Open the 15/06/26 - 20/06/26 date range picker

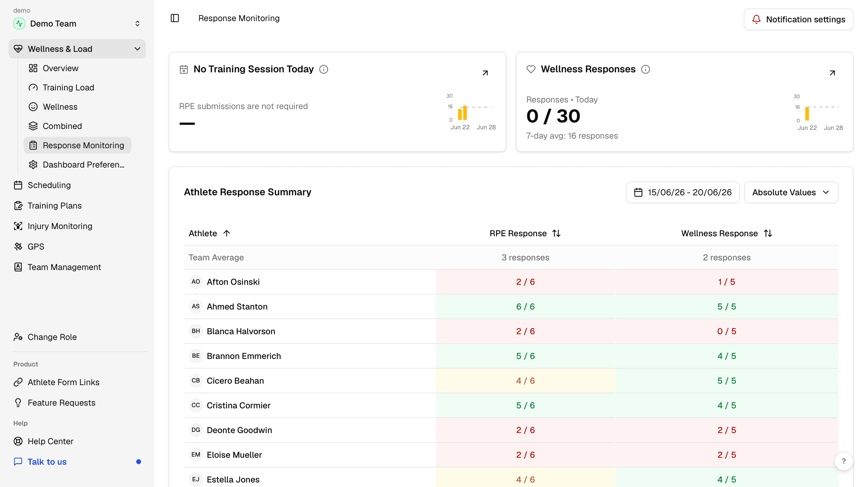(682, 193)
